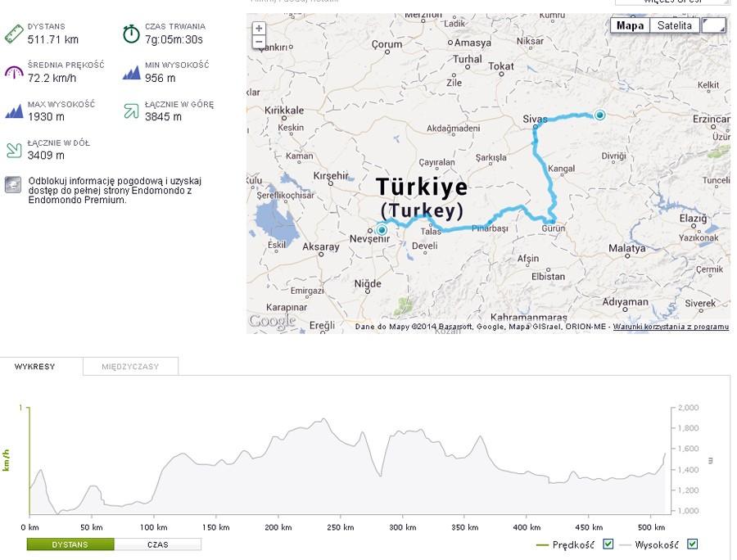This screenshot has width=737, height=560.
Task: Click the 1930 m max altitude value
Action: (x=46, y=116)
